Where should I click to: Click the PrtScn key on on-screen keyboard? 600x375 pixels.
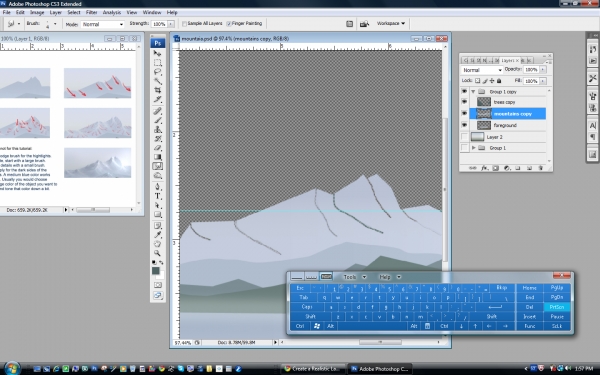pos(557,307)
